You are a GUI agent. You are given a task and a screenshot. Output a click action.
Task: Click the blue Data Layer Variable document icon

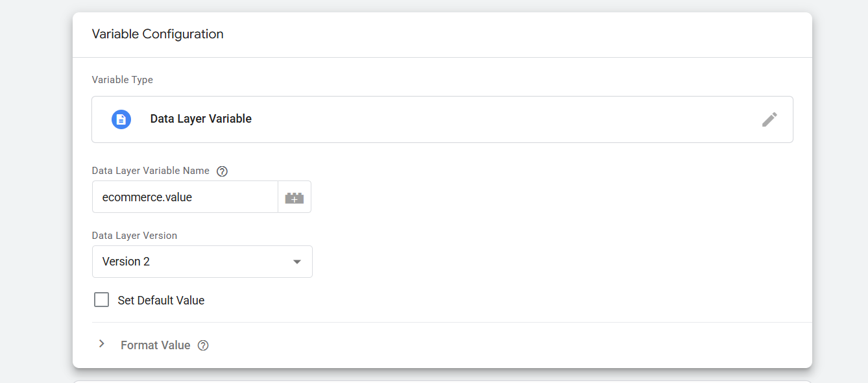121,119
